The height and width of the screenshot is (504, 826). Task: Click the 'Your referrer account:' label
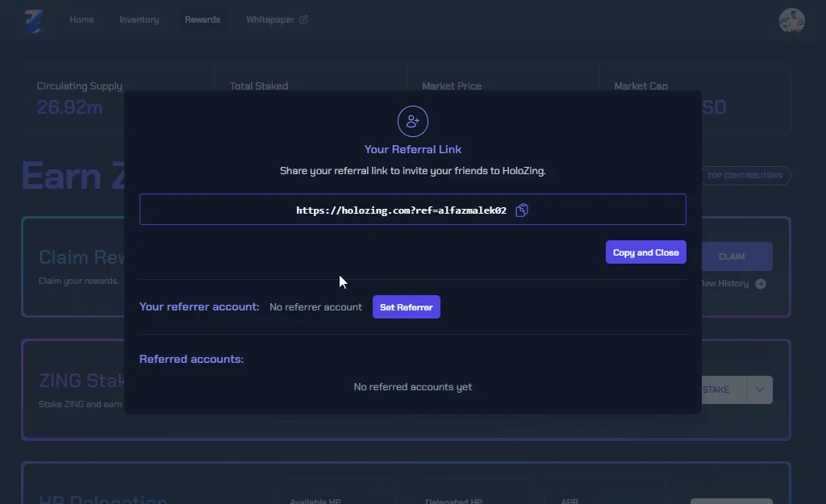point(199,307)
